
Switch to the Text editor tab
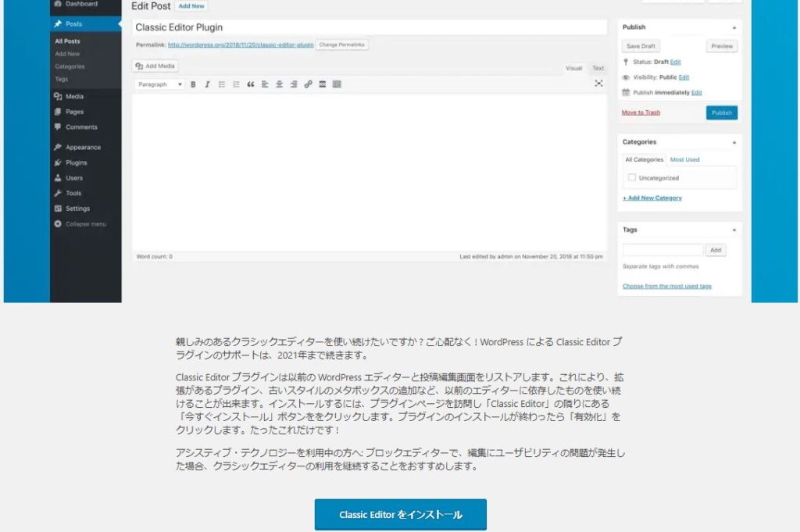tap(598, 68)
